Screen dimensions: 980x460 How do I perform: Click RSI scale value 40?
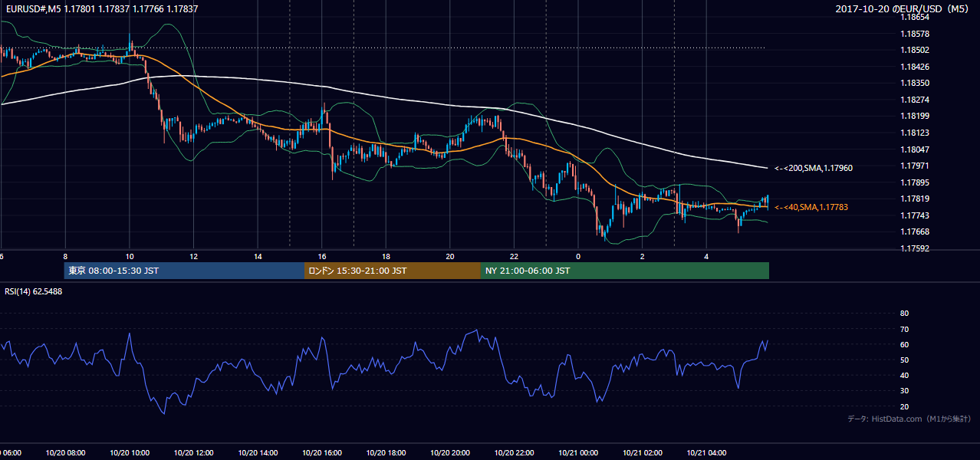pos(904,376)
